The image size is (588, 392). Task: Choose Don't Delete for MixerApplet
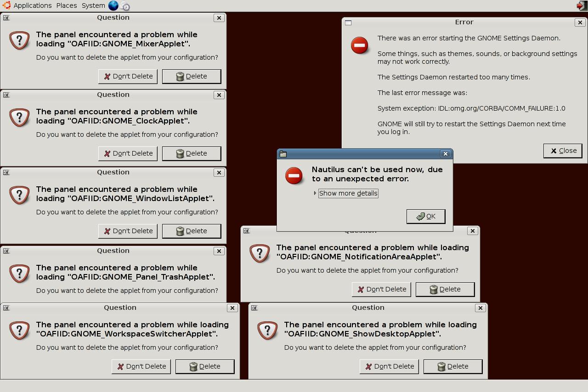(128, 76)
